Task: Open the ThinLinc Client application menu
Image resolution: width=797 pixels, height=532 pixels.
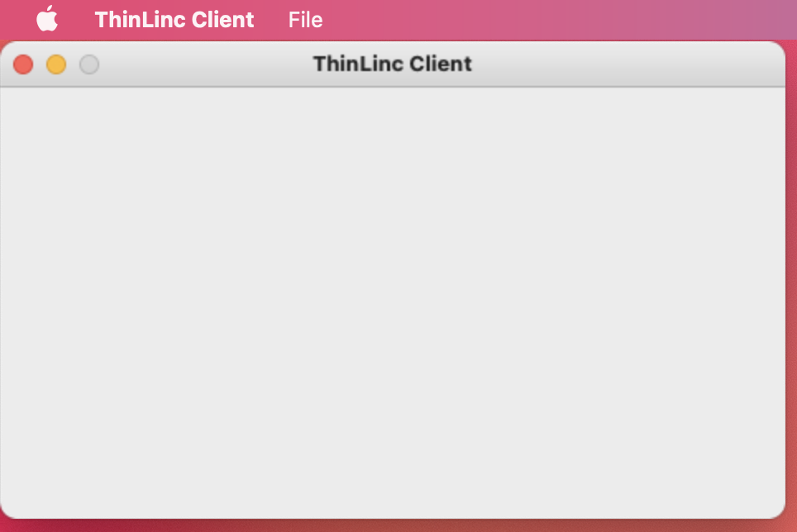Action: point(174,20)
